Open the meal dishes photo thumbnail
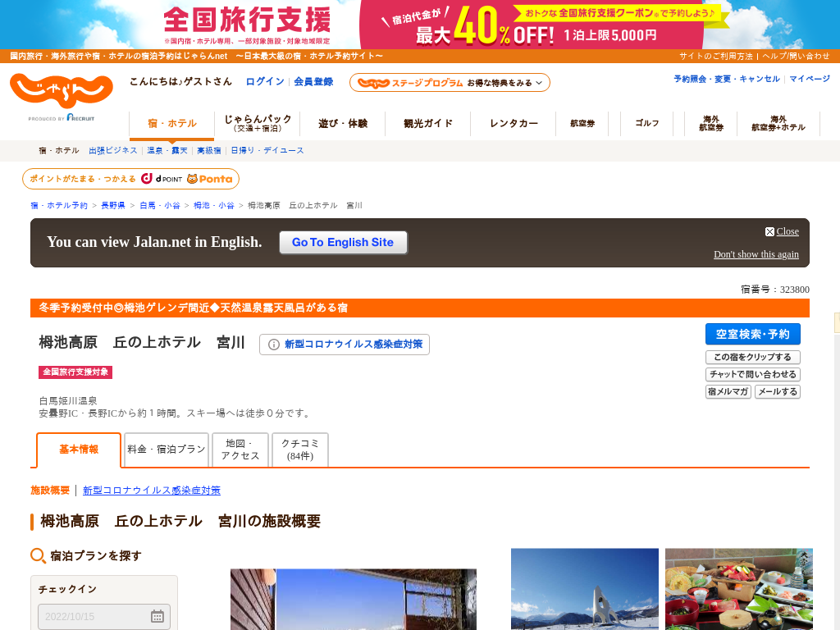Screen dimensions: 840x630 [739, 589]
